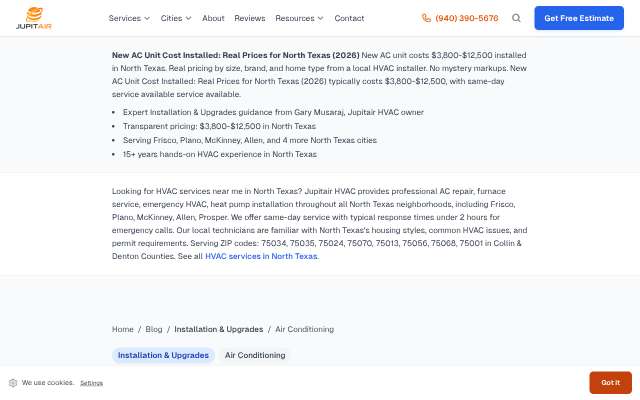The image size is (640, 400).
Task: Click Air Conditioning in the breadcrumb
Action: point(304,329)
